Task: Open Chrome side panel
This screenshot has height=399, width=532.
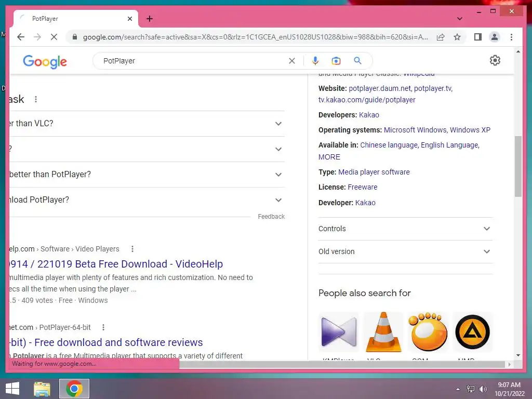Action: click(x=478, y=37)
